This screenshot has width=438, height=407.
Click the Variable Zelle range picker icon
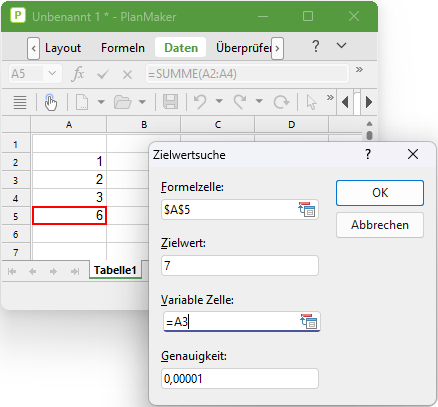[x=309, y=322]
